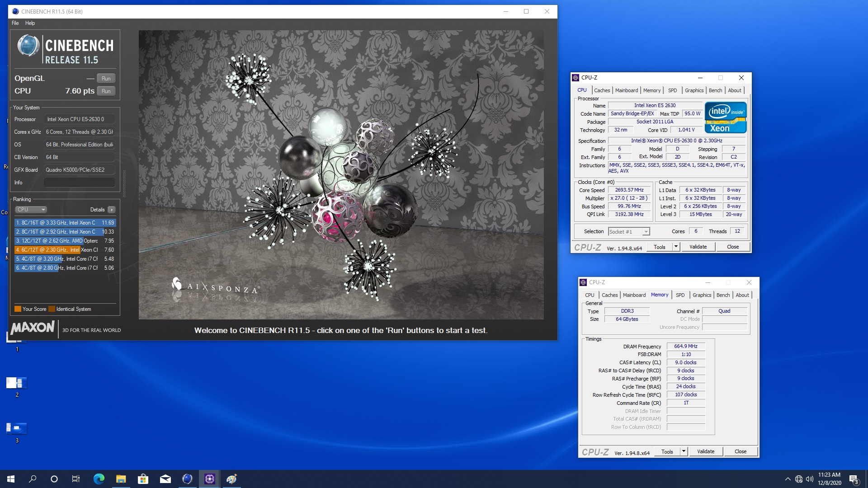This screenshot has width=868, height=488.
Task: Open Task View on taskbar
Action: tap(76, 479)
